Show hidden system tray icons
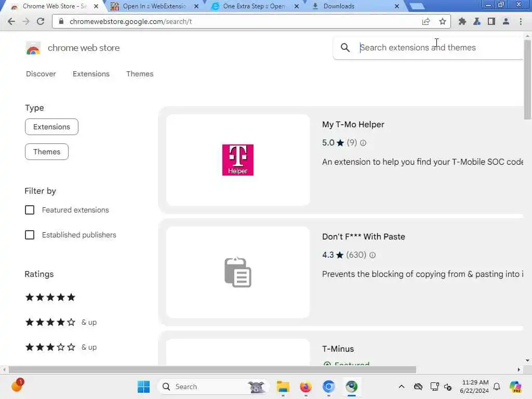 [x=402, y=387]
